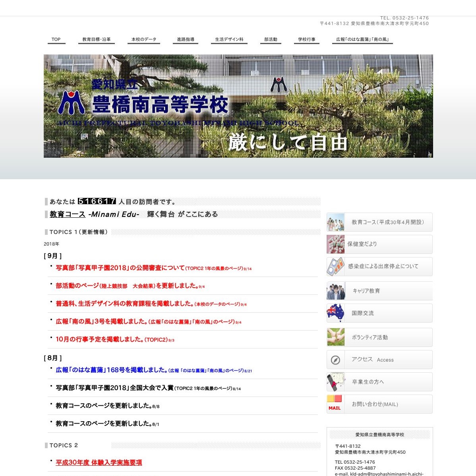Open the TOP navigation menu item
476x476 pixels.
coord(56,39)
